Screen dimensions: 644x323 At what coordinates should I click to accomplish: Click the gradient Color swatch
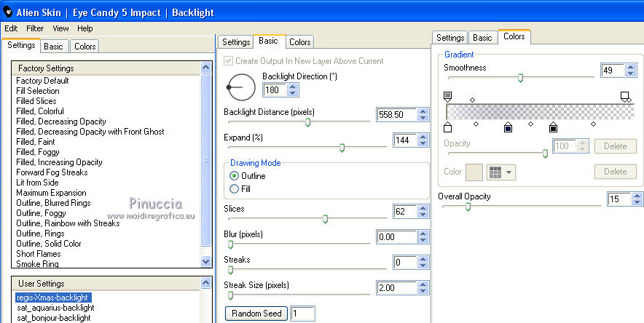point(474,172)
